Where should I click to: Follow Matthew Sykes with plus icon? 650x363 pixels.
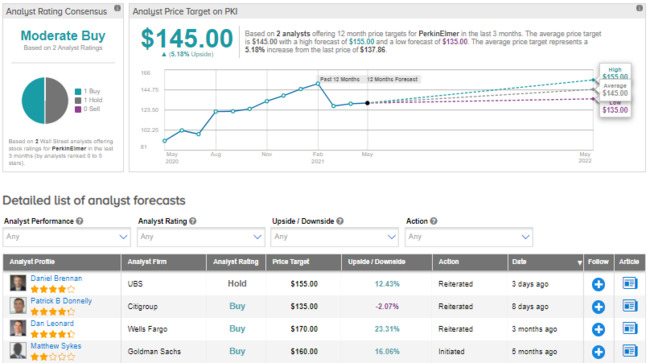pos(598,352)
